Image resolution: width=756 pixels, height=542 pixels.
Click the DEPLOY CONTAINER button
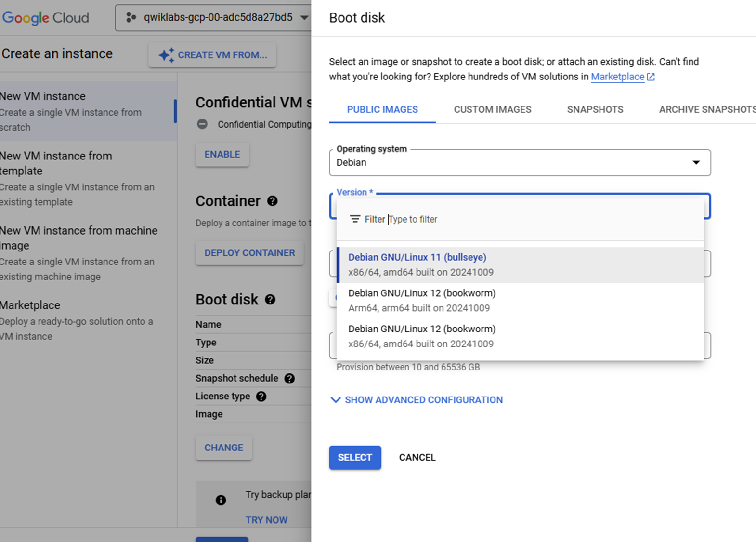coord(249,253)
